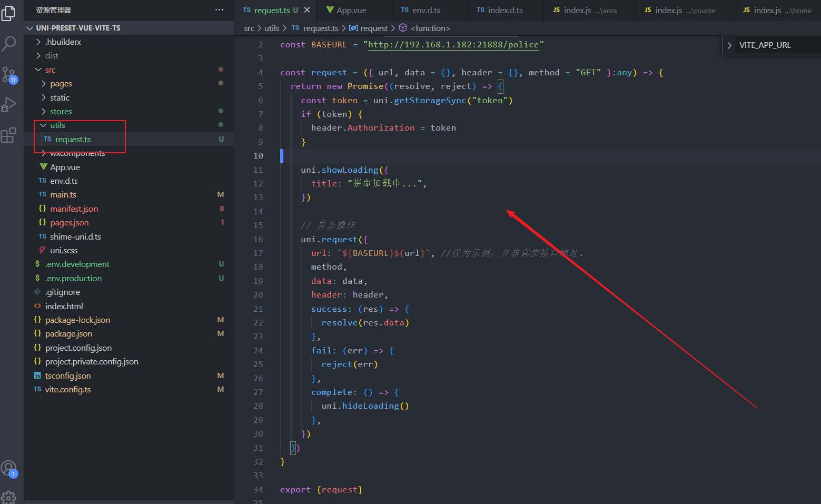Image resolution: width=821 pixels, height=504 pixels.
Task: Click the BASEURL http link in code
Action: (453, 45)
